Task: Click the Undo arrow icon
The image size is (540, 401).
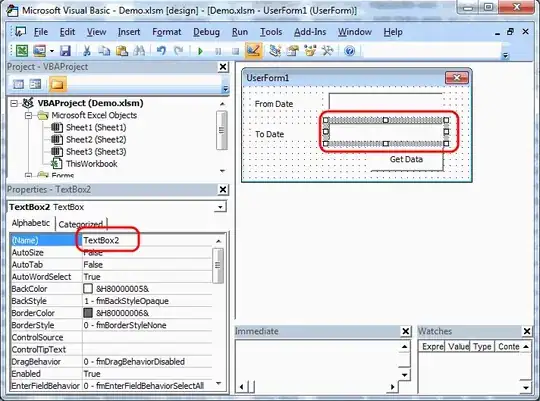Action: 161,51
